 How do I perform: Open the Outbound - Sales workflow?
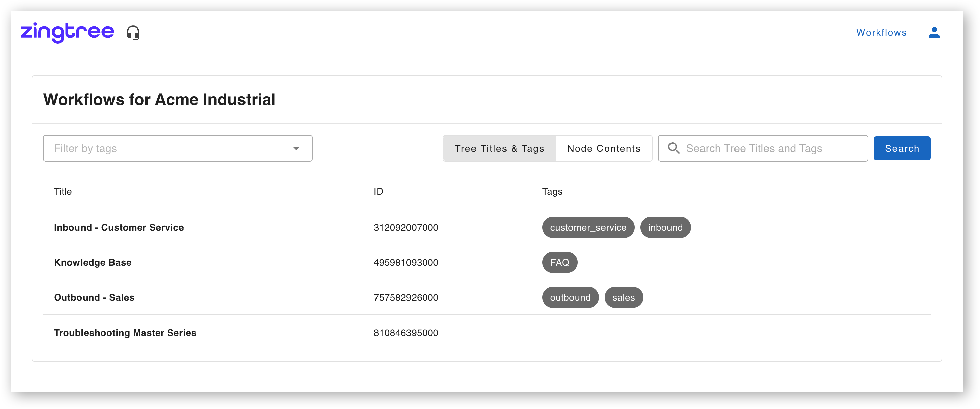(x=94, y=298)
